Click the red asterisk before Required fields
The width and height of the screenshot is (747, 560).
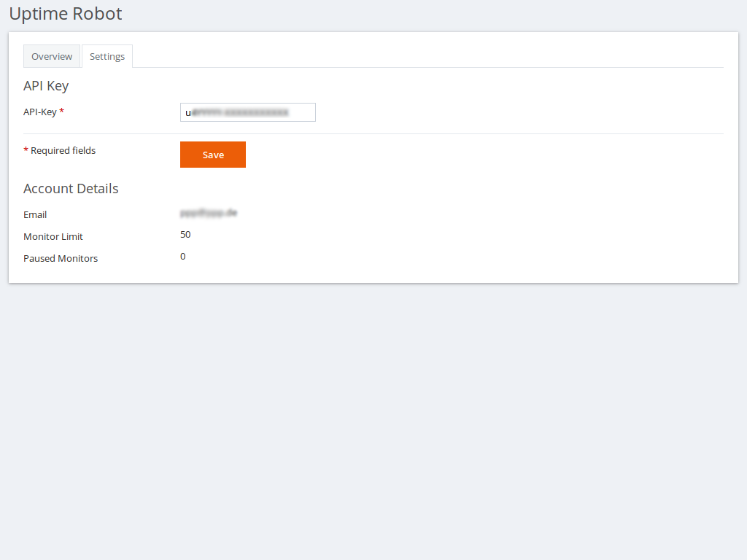point(26,150)
